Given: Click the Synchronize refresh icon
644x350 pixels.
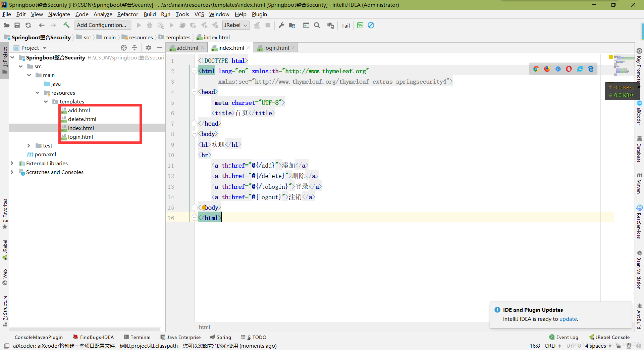Looking at the screenshot, I should click(28, 25).
